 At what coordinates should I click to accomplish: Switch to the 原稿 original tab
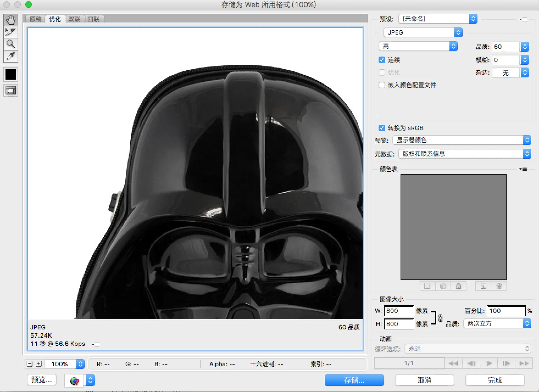(36, 19)
